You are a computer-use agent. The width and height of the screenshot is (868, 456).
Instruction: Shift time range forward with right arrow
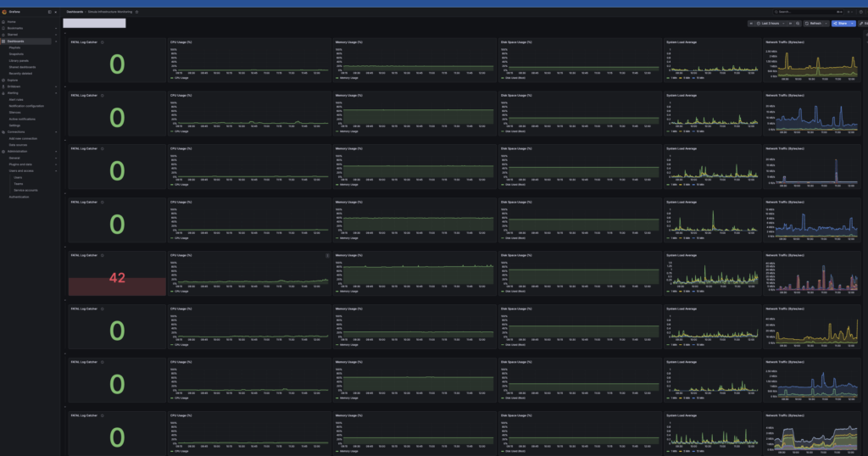click(x=791, y=23)
